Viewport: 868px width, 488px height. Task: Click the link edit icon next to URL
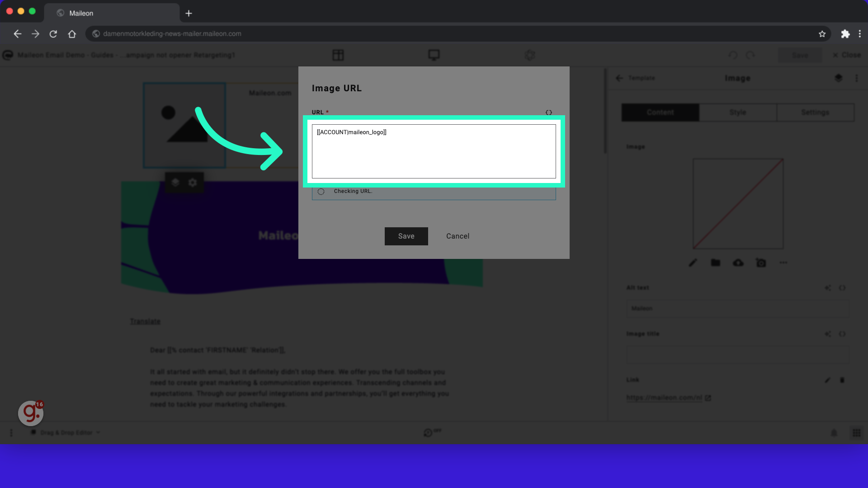click(548, 112)
